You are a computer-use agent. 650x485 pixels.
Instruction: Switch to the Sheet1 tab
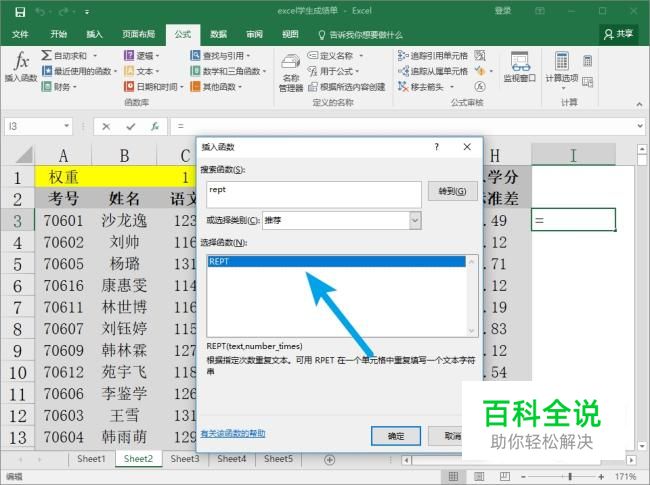click(91, 459)
